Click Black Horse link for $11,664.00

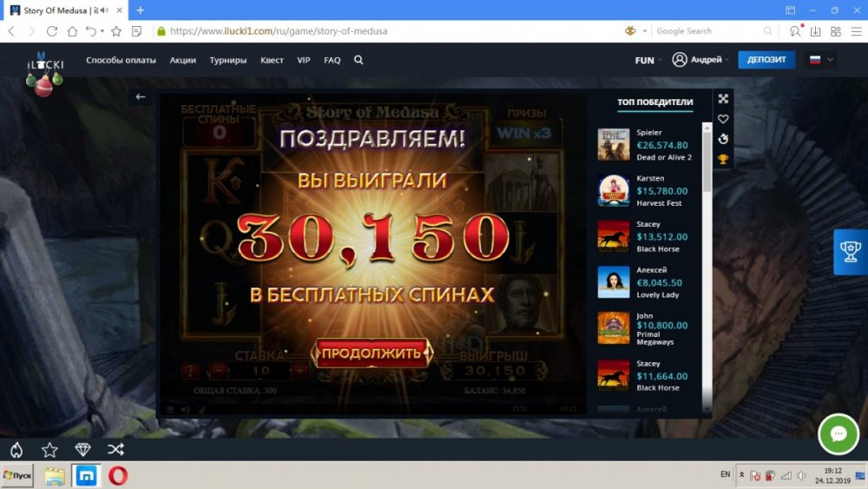pos(658,388)
